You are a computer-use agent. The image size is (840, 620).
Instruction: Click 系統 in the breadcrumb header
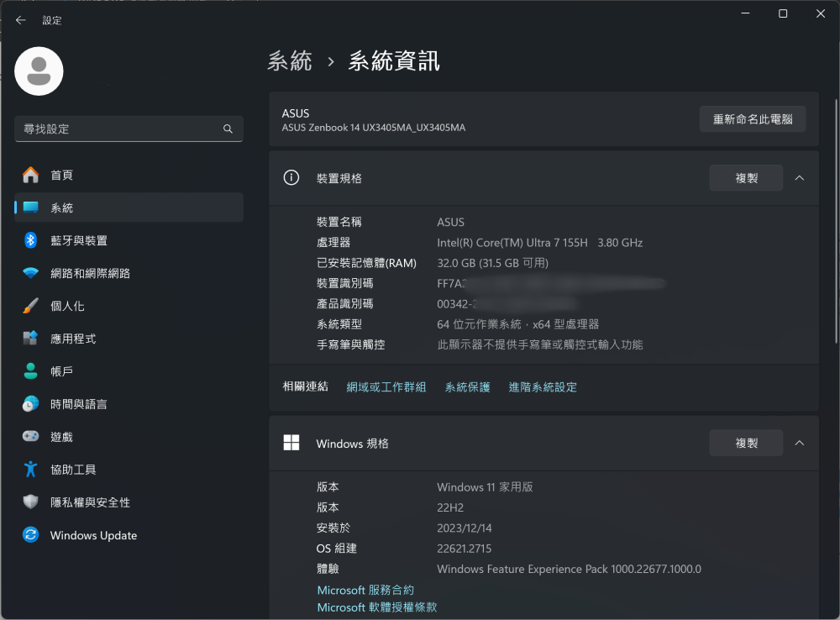(x=290, y=61)
